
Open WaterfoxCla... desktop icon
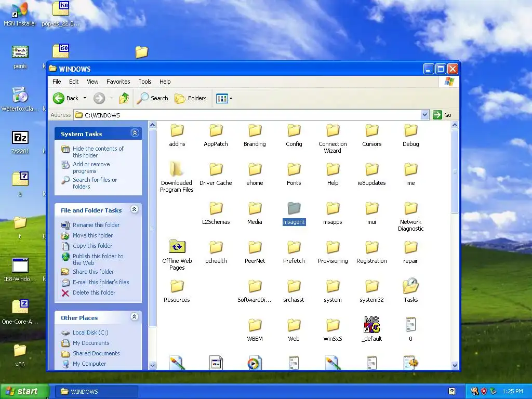point(20,99)
